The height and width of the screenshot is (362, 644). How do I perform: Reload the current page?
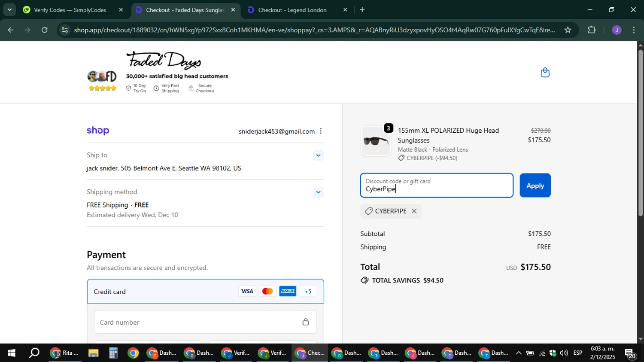[x=45, y=30]
